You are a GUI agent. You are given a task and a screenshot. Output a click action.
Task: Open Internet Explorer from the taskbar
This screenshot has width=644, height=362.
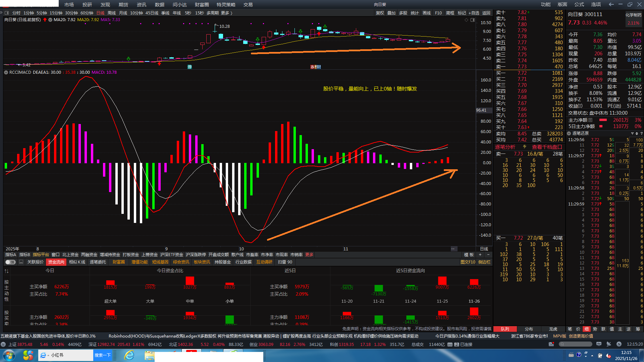click(x=129, y=355)
